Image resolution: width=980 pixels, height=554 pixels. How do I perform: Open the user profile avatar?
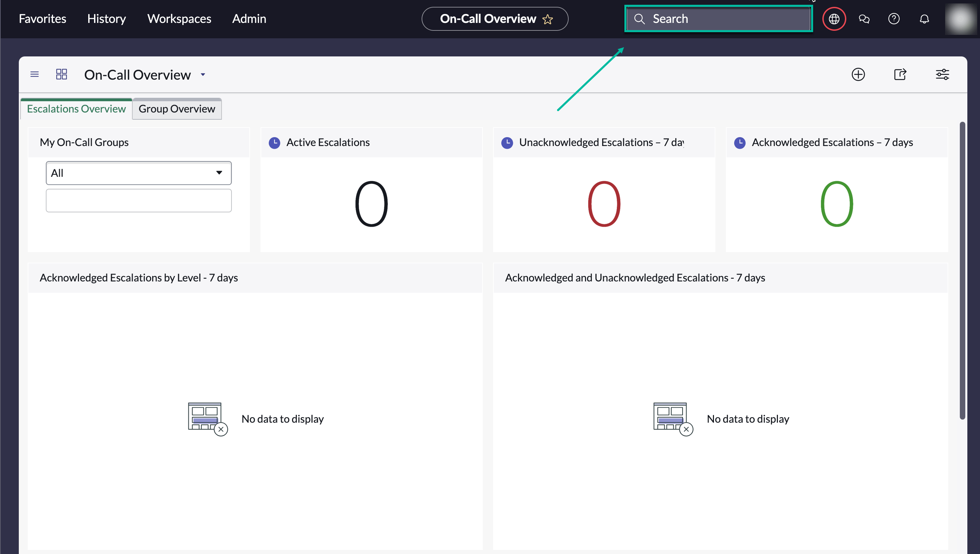(x=960, y=19)
